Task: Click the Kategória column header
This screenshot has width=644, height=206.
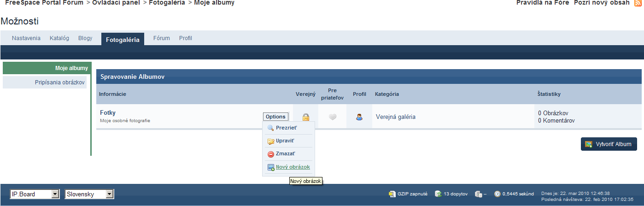Action: (x=387, y=94)
